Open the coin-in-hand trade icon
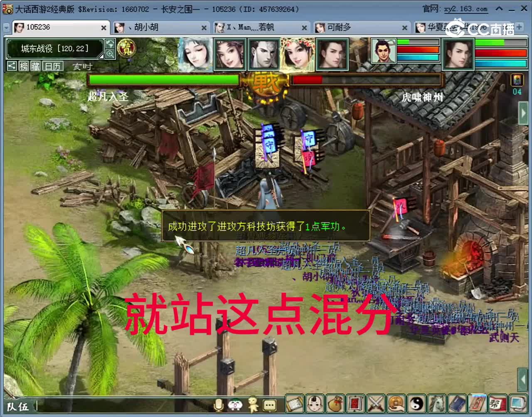The width and height of the screenshot is (532, 417). [396, 404]
